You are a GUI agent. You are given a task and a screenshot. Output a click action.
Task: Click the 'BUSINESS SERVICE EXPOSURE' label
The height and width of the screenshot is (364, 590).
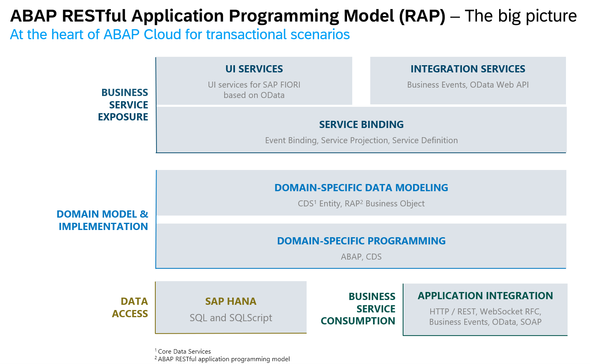click(x=123, y=105)
